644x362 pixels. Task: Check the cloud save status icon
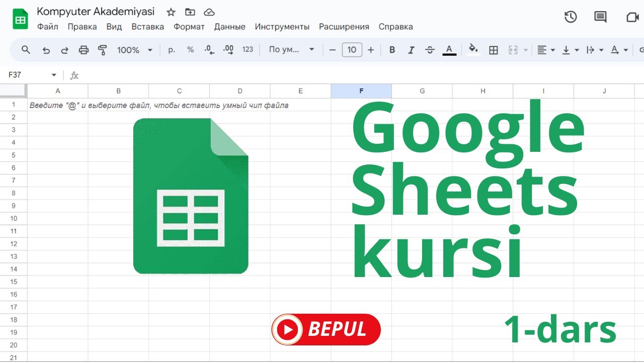pyautogui.click(x=209, y=12)
